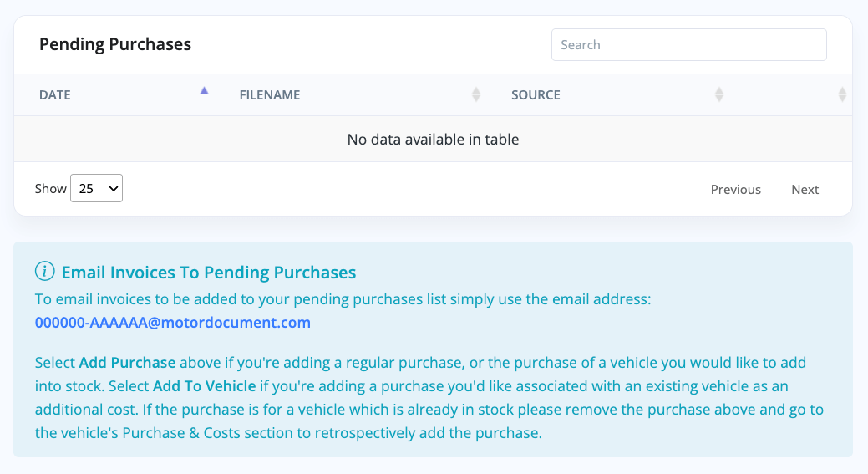Open the Show entries dropdown set to 25

tap(96, 188)
